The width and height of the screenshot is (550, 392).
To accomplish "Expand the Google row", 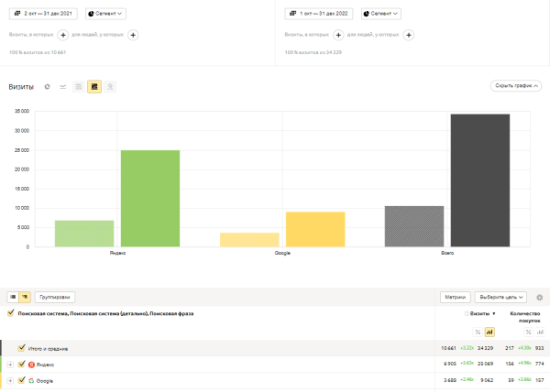I will coord(10,380).
